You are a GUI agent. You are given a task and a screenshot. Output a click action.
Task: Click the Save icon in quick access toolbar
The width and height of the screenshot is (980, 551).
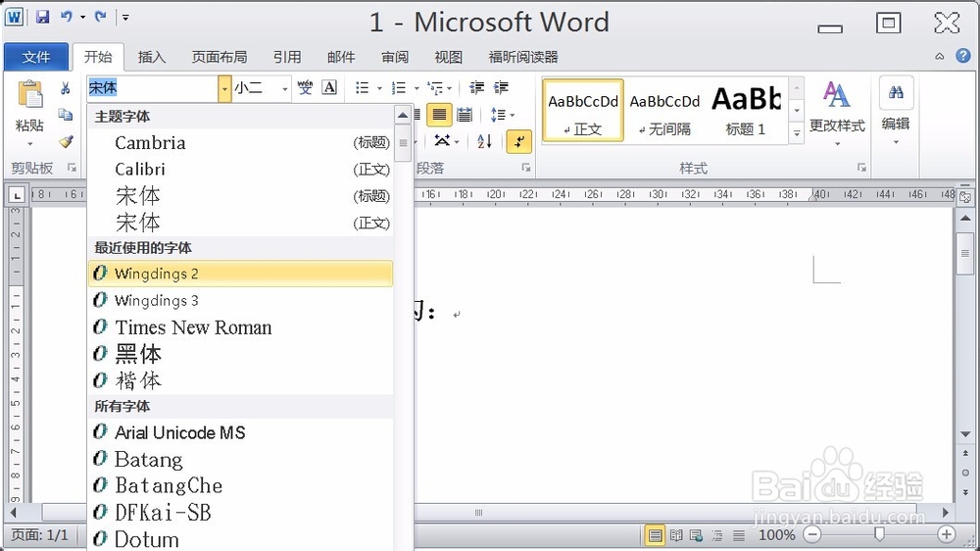click(42, 17)
